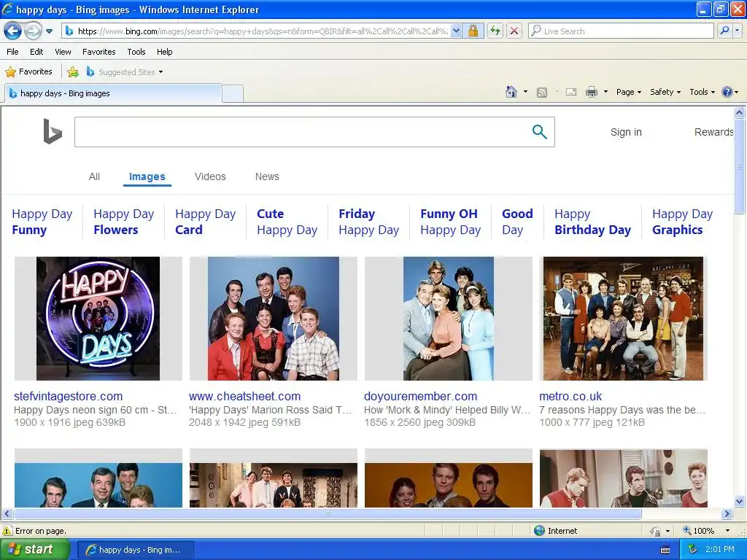The height and width of the screenshot is (560, 747).
Task: Click the browser Forward arrow button
Action: coord(33,31)
